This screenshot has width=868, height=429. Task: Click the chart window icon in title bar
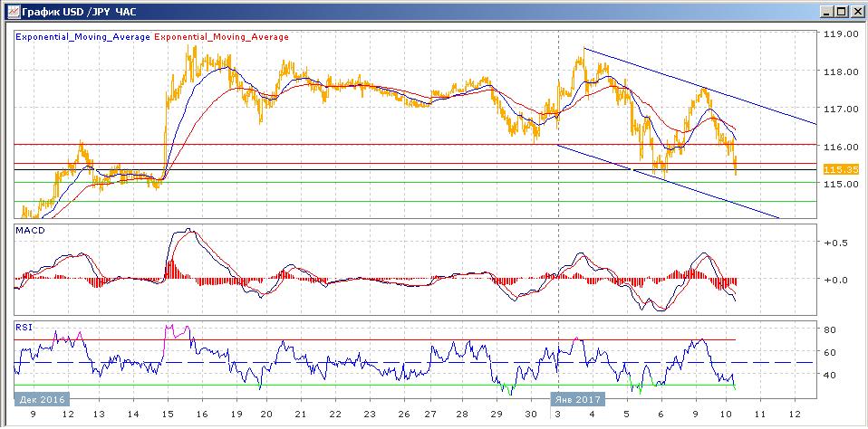[13, 11]
